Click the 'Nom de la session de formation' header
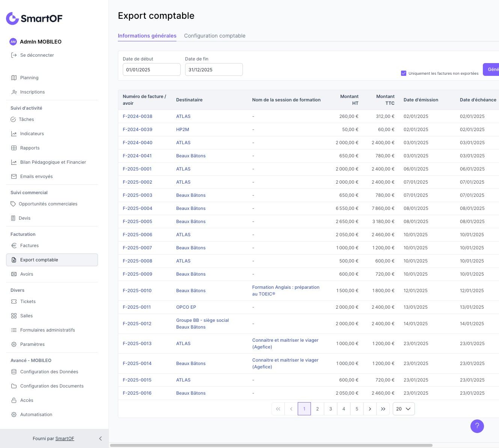Screen dimensions: 499x448 286,100
